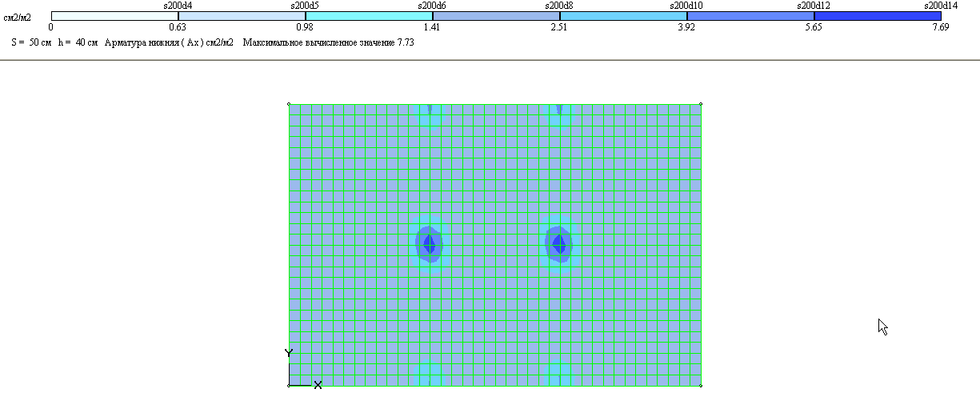Screen dimensions: 980x417
Task: Click the s200d10 legend label
Action: (686, 6)
